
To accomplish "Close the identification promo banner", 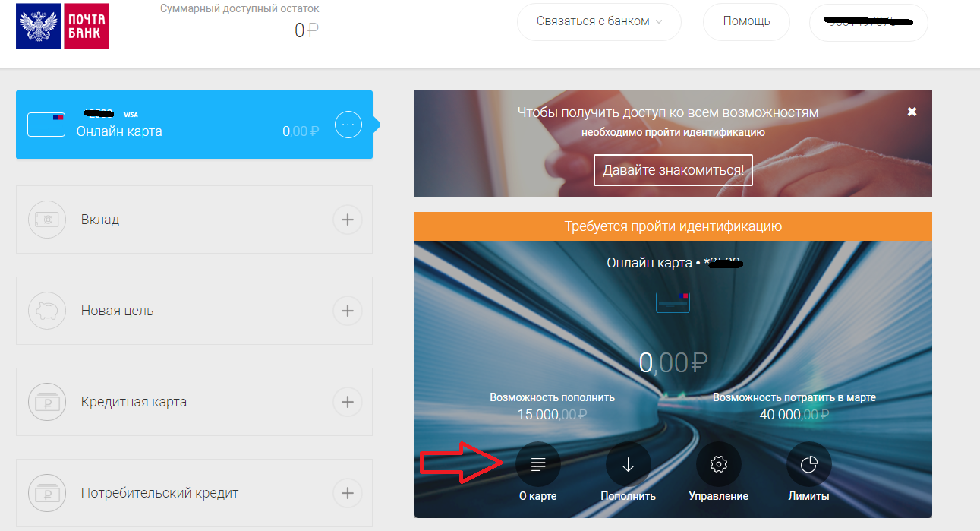I will pyautogui.click(x=912, y=112).
